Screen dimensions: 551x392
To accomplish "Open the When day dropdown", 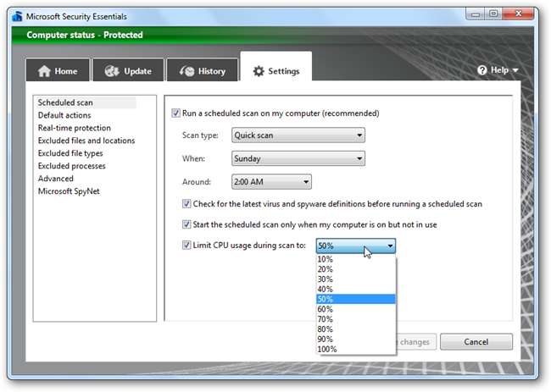I will coord(298,158).
